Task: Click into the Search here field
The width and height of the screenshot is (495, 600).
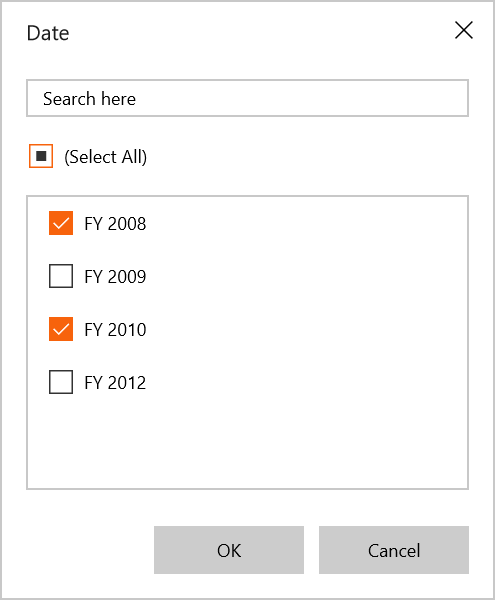Action: pyautogui.click(x=247, y=98)
